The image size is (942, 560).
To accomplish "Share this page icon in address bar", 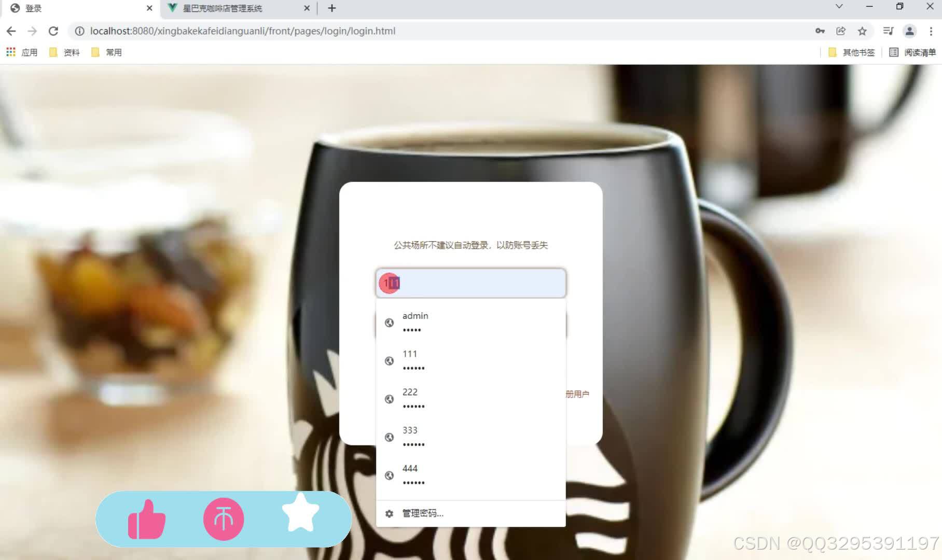I will click(841, 31).
